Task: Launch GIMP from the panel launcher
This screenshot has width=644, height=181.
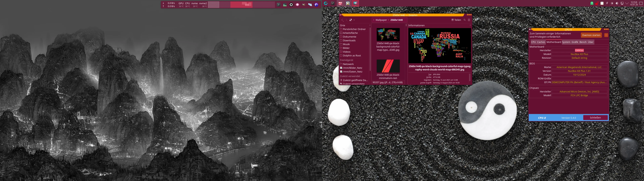Action: [304, 5]
